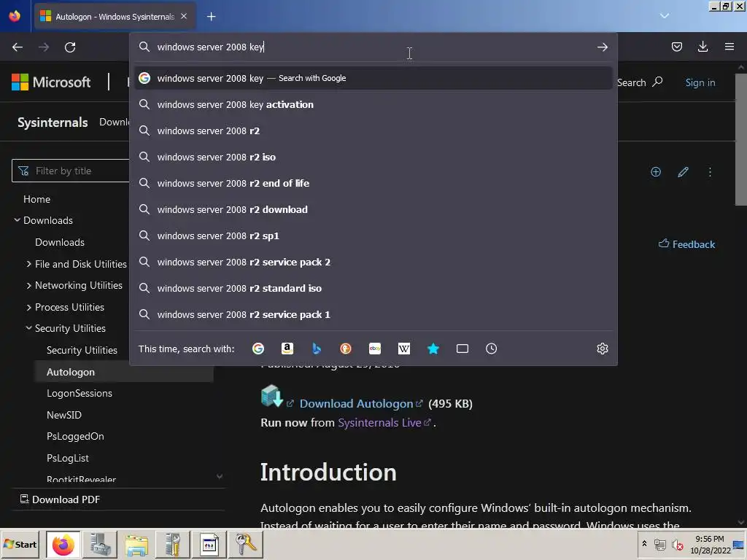The image size is (747, 560).
Task: Click the Edit pencil icon
Action: [x=683, y=172]
